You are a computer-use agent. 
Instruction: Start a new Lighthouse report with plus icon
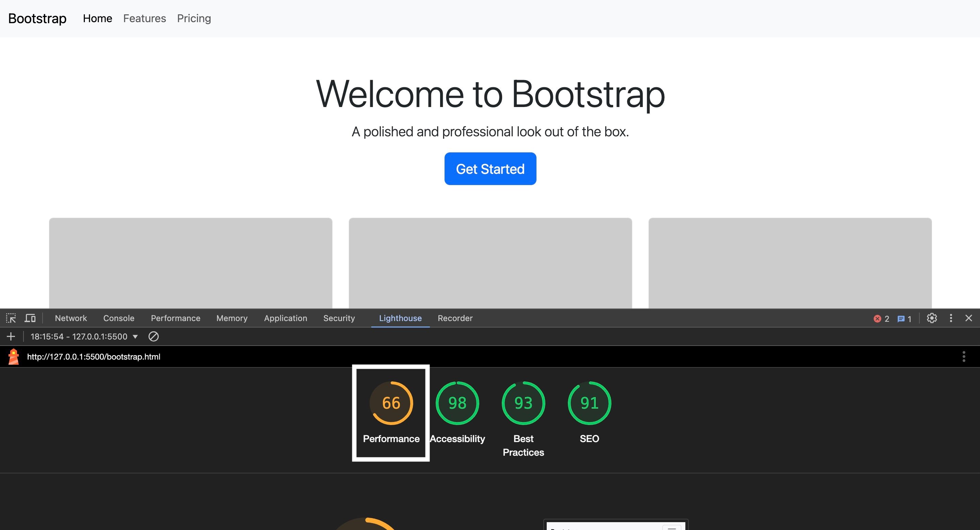tap(11, 336)
